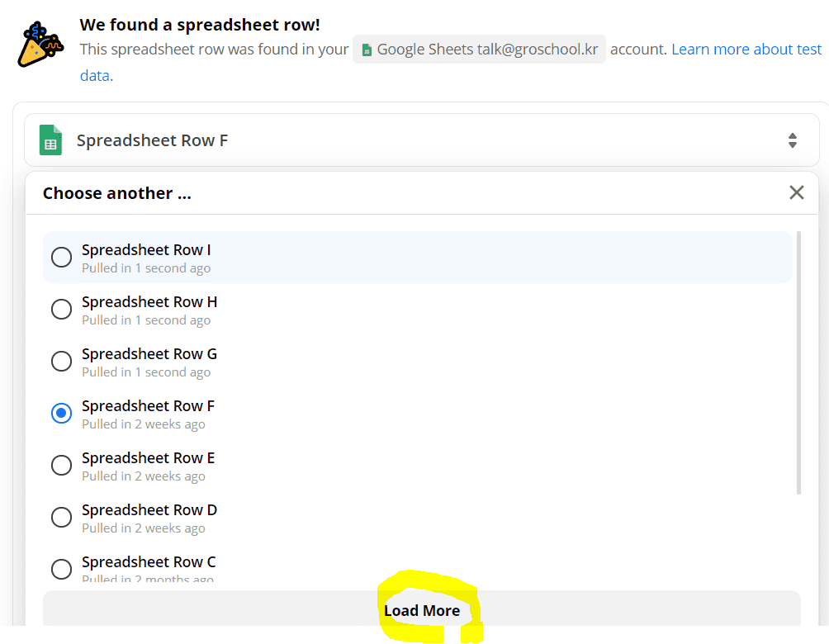
Task: Click the 'Spreadsheet Row E' label text
Action: click(148, 458)
